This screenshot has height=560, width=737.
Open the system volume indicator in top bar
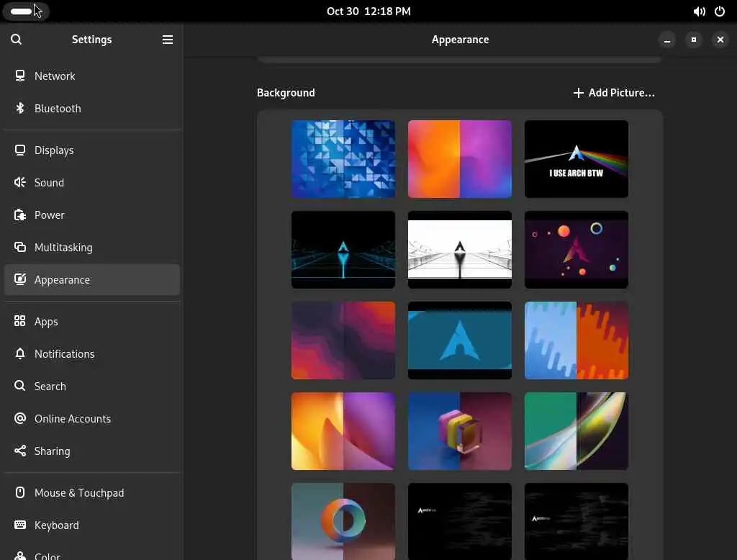click(x=699, y=12)
